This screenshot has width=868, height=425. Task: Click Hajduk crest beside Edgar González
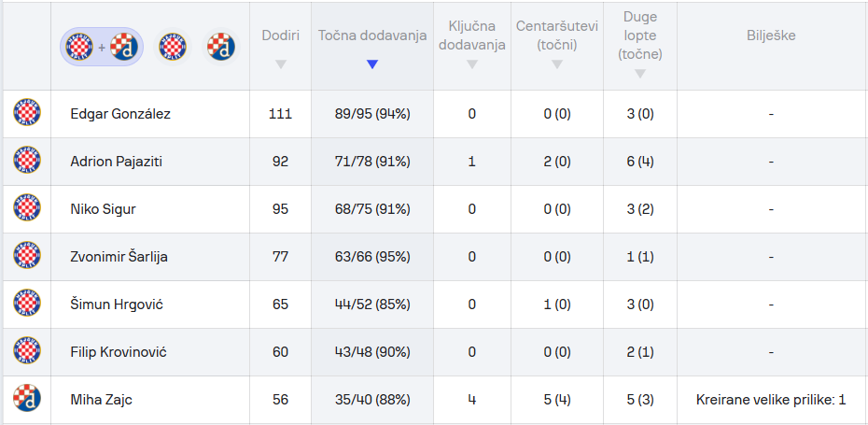tap(27, 113)
